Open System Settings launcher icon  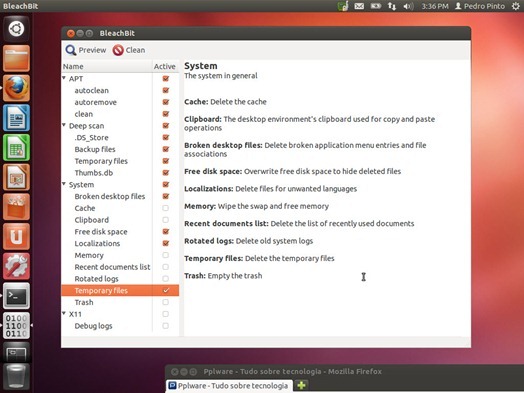point(16,266)
